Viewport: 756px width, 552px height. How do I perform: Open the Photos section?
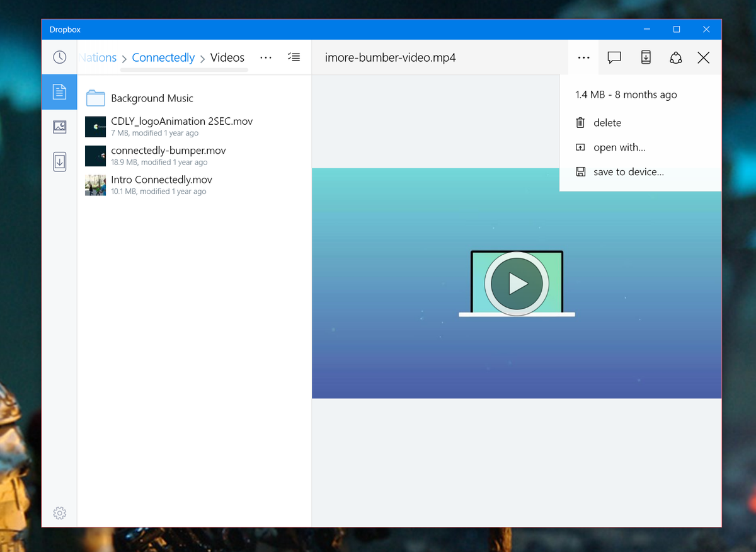point(59,127)
